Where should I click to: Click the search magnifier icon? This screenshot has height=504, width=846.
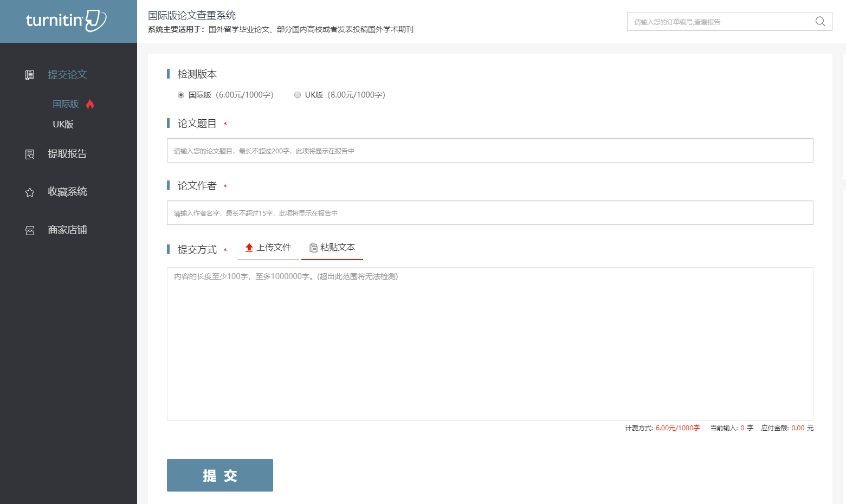coord(820,21)
